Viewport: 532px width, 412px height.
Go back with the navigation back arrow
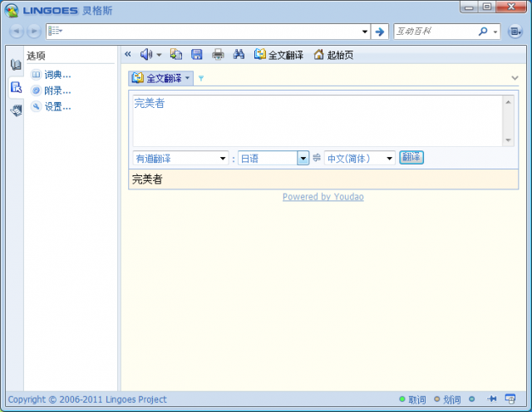tap(16, 32)
